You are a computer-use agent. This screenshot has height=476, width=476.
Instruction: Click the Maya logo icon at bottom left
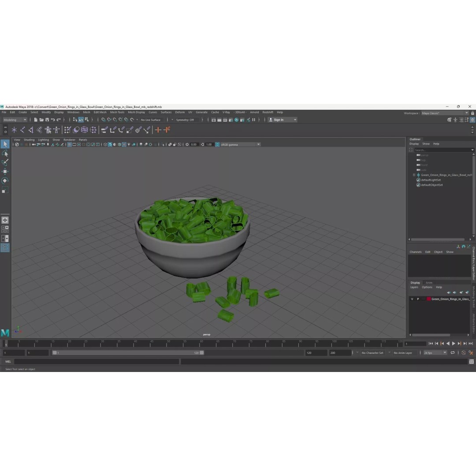pyautogui.click(x=5, y=333)
